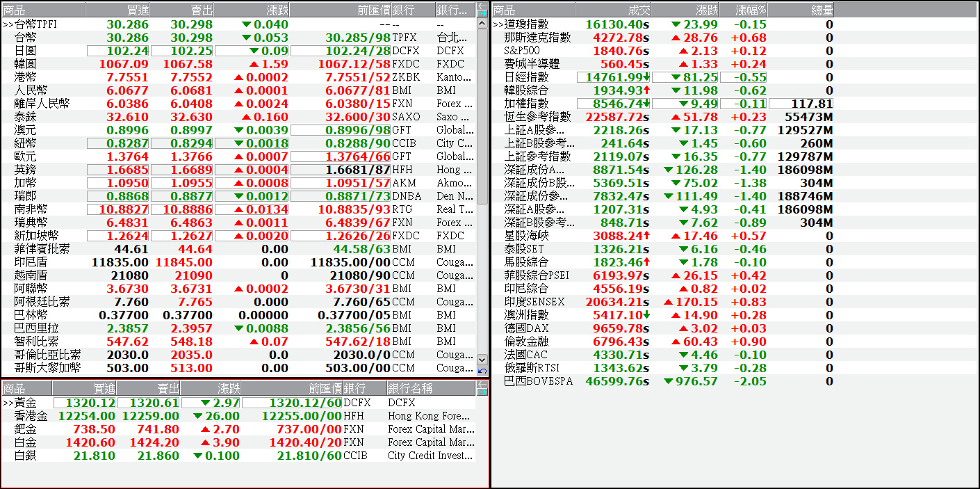Select the 韓股綜合 row
The height and width of the screenshot is (489, 980).
point(663,90)
